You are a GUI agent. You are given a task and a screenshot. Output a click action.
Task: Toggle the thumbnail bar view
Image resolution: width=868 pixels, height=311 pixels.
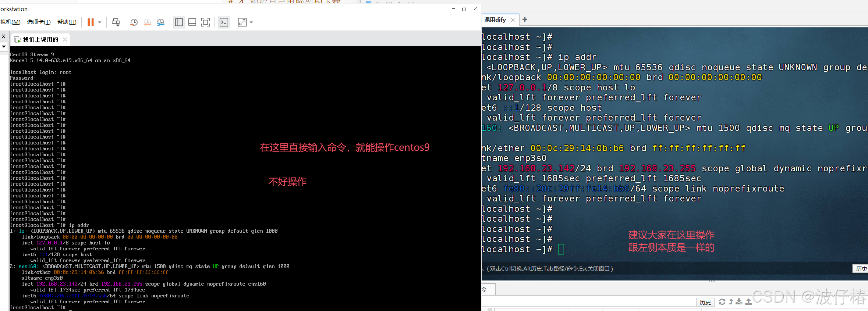192,22
